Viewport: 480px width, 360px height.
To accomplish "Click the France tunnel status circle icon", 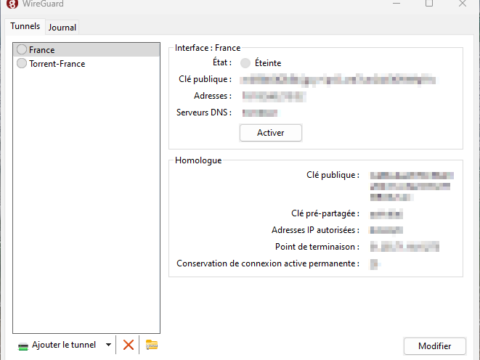I will pyautogui.click(x=22, y=50).
